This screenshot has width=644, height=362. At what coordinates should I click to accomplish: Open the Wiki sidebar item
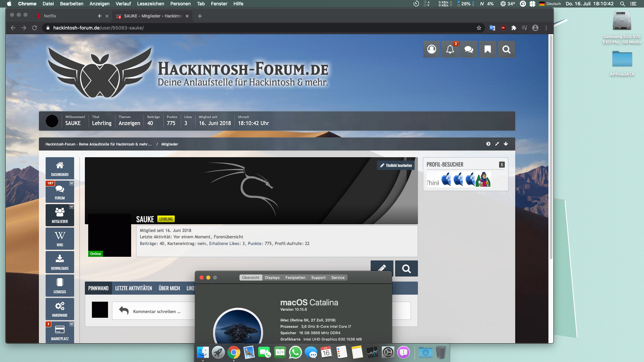(x=60, y=238)
